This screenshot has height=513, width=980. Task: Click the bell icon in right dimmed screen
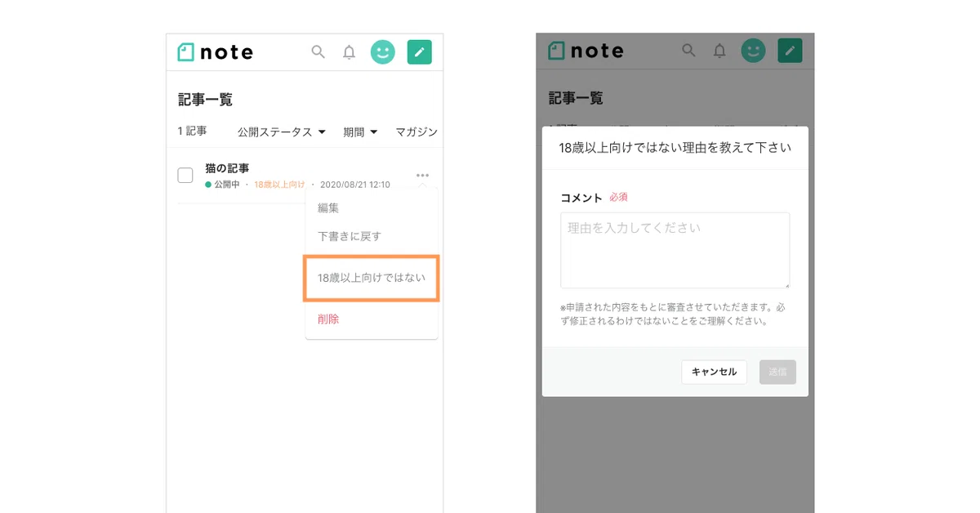pyautogui.click(x=719, y=51)
